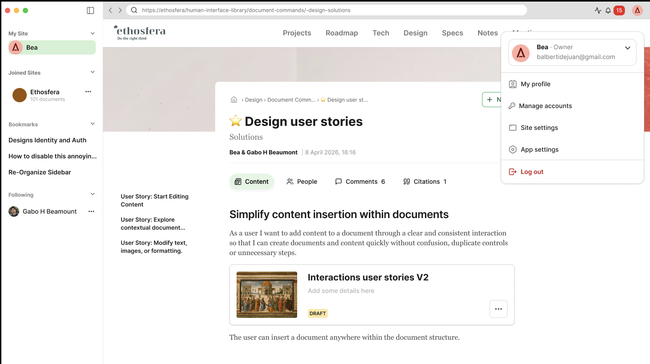
Task: Collapse the Bookmarks section
Action: 92,124
